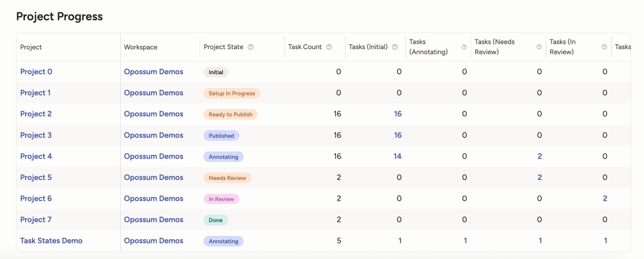Click help icon for Tasks (Needs Review)
This screenshot has width=644, height=259.
click(539, 47)
